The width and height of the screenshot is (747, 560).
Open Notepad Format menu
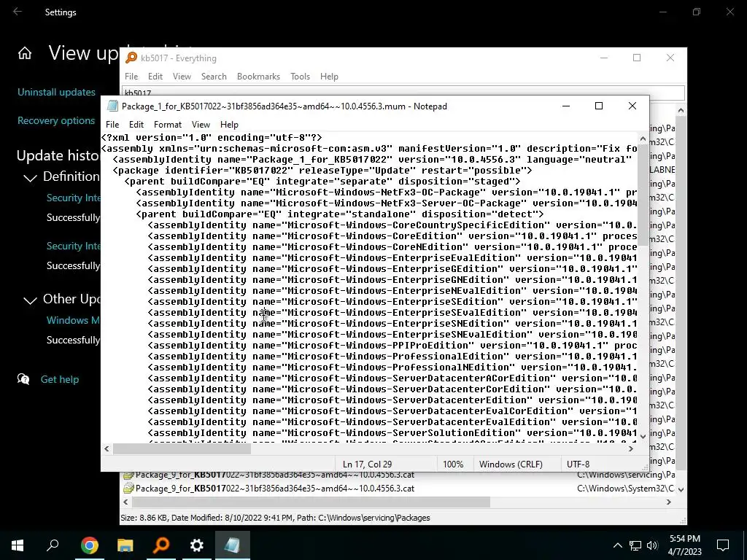168,124
